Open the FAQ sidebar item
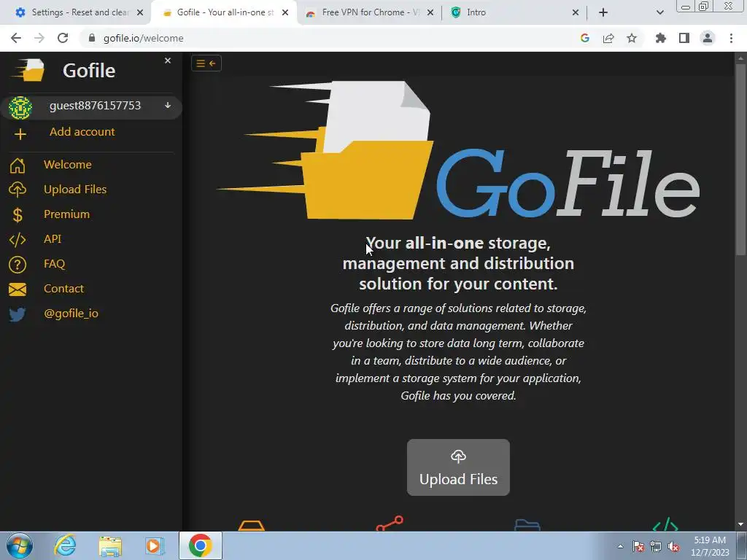 click(x=54, y=263)
